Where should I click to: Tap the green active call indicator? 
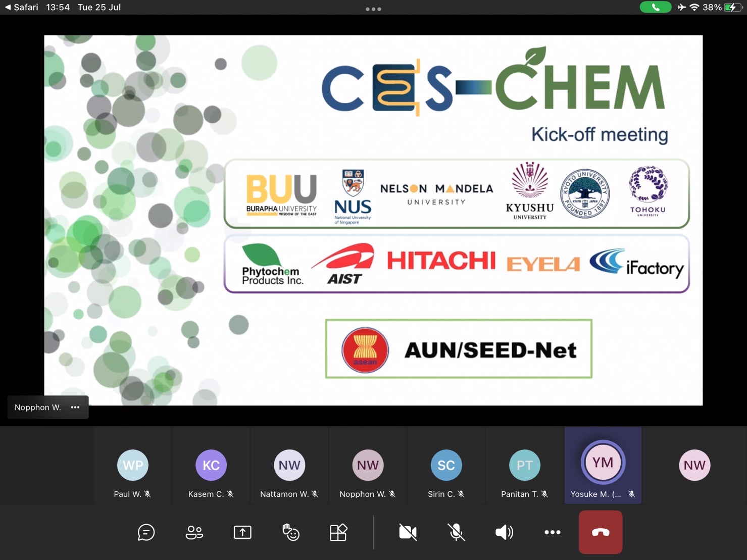(655, 7)
